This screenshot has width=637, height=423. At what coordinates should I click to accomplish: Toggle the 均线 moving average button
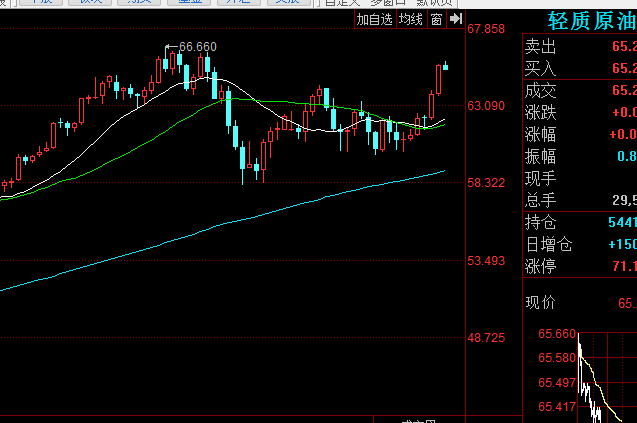tap(411, 19)
